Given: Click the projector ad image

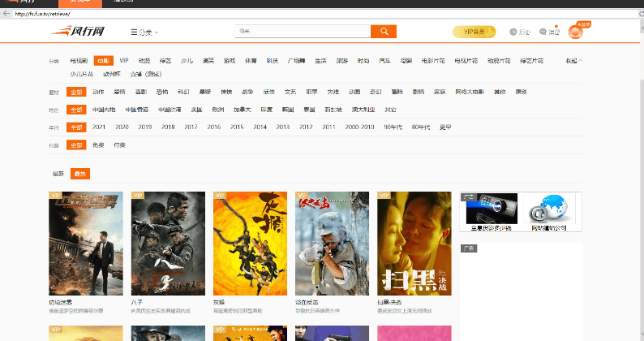Looking at the screenshot, I should click(x=490, y=211).
